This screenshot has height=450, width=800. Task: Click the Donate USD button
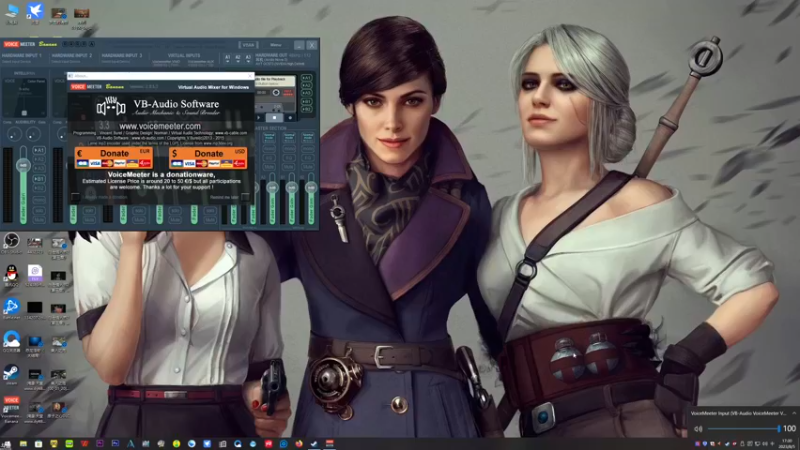[x=208, y=158]
